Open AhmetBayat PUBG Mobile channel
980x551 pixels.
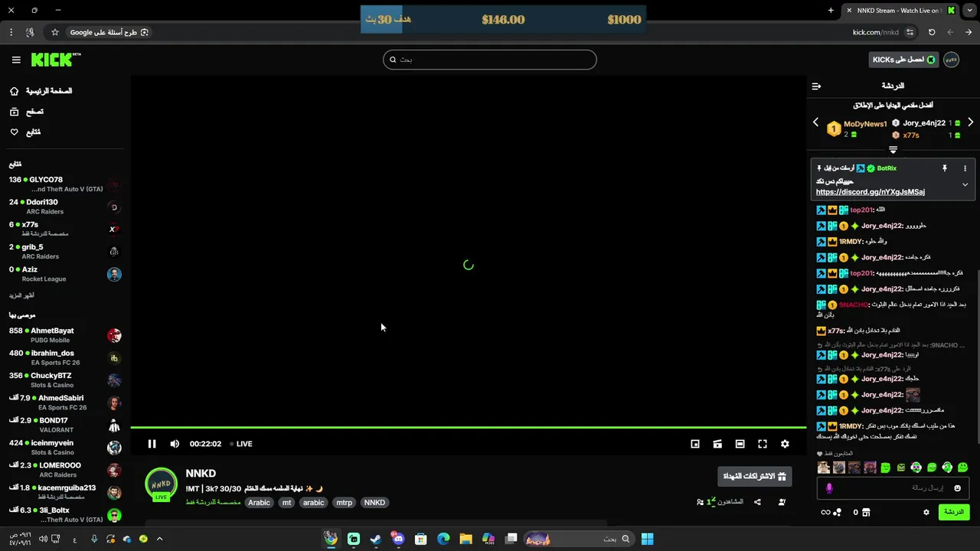pyautogui.click(x=64, y=335)
